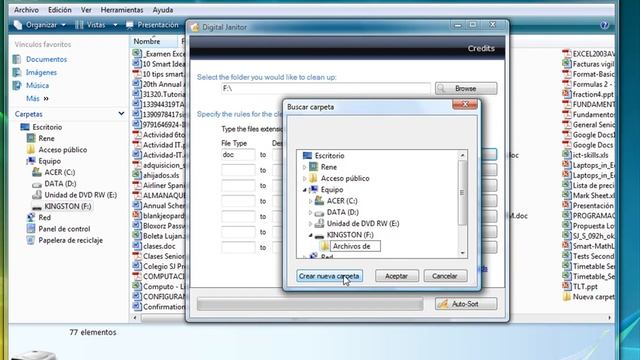640x360 pixels.
Task: Open Documentos favorite link
Action: (46, 59)
